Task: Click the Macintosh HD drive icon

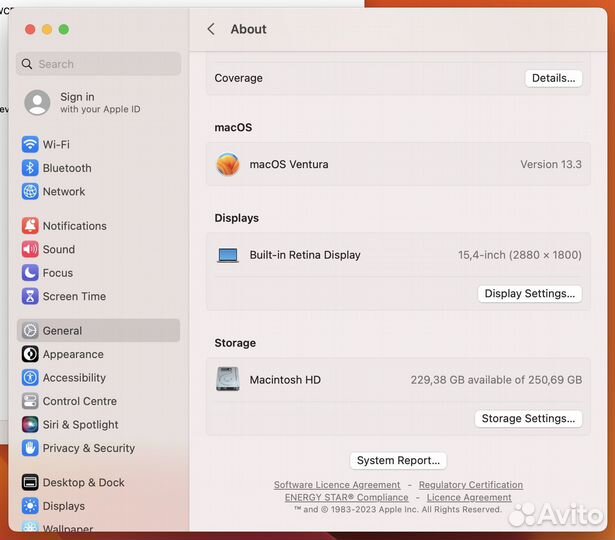Action: click(228, 379)
